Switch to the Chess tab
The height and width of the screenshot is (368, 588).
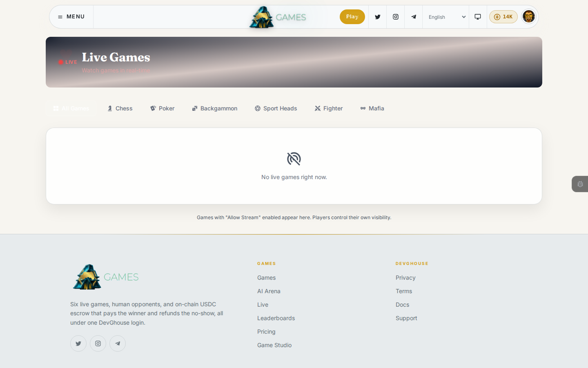120,108
